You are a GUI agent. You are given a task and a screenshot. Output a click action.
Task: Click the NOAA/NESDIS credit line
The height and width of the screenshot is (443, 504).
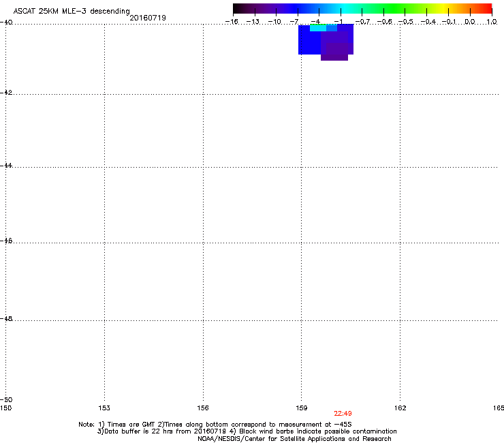tap(294, 439)
